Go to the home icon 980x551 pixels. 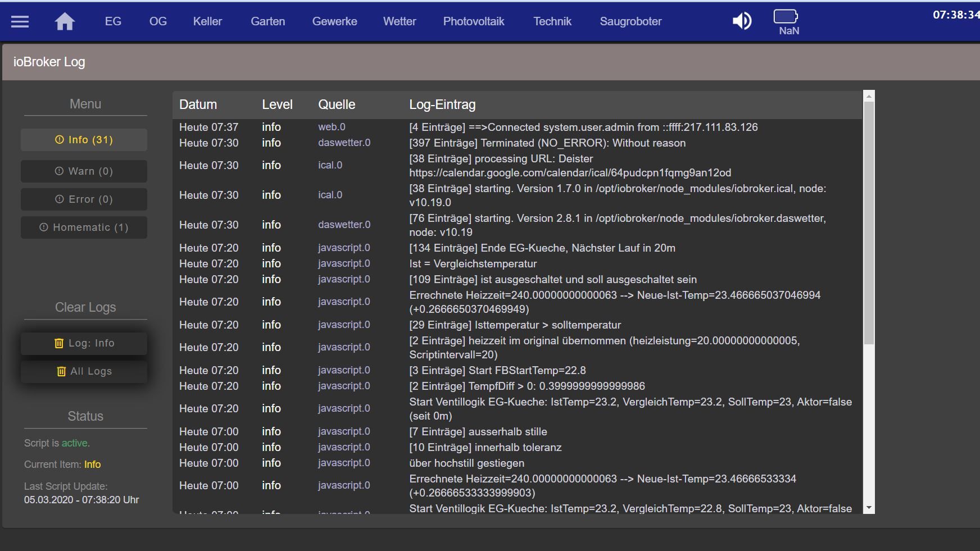[x=65, y=21]
